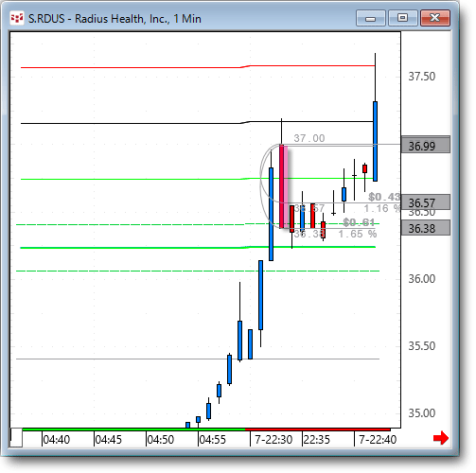Click the 35.50 price axis label

tap(422, 346)
